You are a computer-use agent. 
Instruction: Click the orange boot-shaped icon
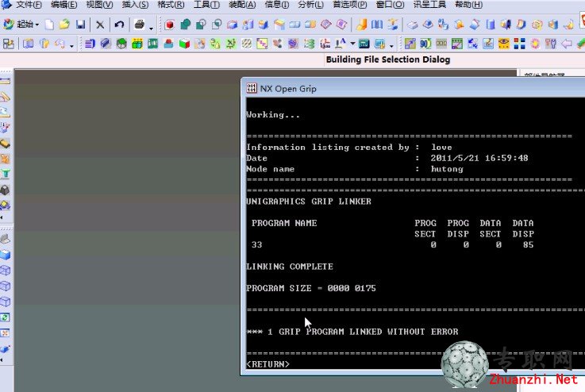click(361, 25)
